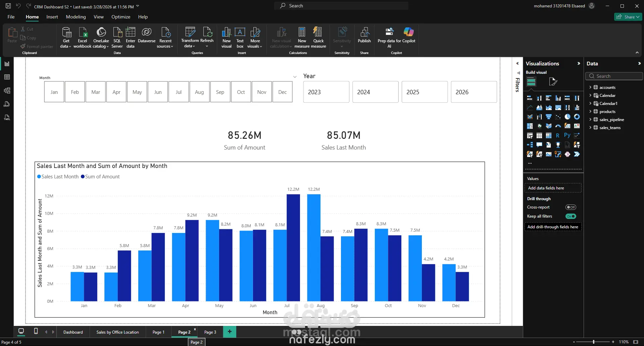Choose the Python visual icon
Screen dimensions: 644x346
click(x=567, y=135)
